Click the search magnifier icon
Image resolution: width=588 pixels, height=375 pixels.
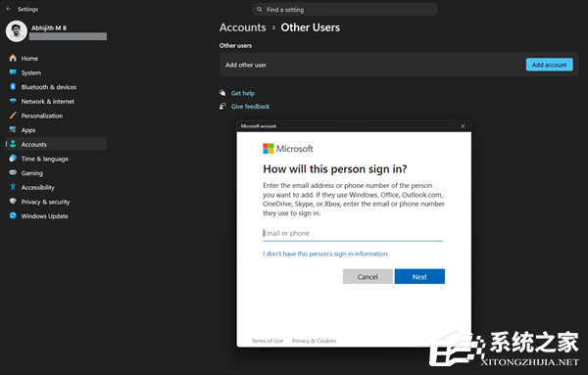pos(259,10)
